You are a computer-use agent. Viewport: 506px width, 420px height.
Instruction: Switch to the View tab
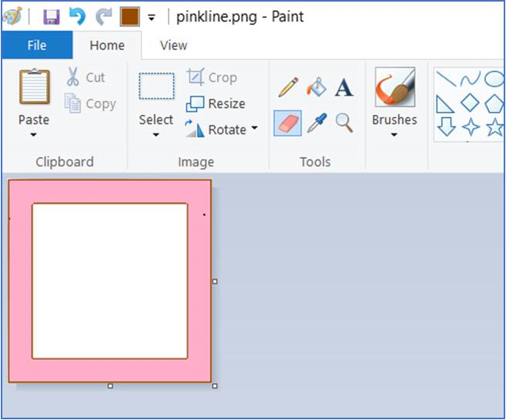pyautogui.click(x=173, y=45)
